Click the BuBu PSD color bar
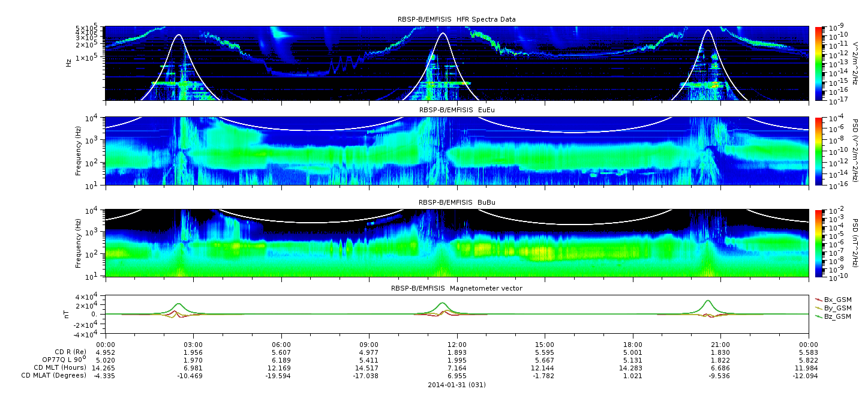868x395 pixels. point(819,243)
